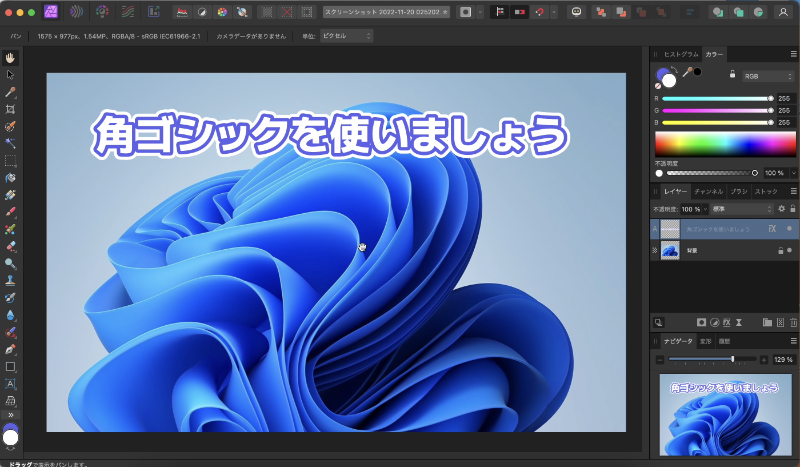Switch to the Photo persona
This screenshot has width=800, height=467.
[51, 12]
